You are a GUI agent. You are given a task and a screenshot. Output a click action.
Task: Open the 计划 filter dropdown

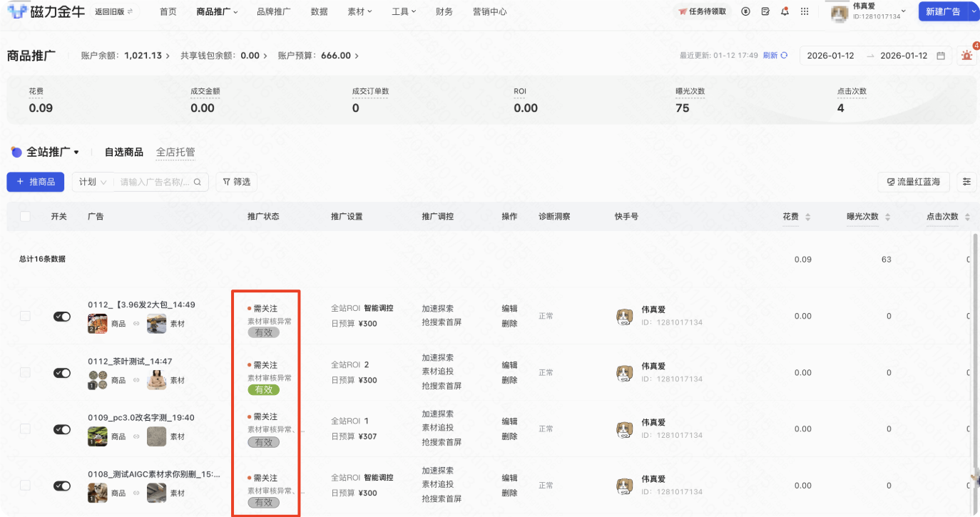tap(91, 182)
